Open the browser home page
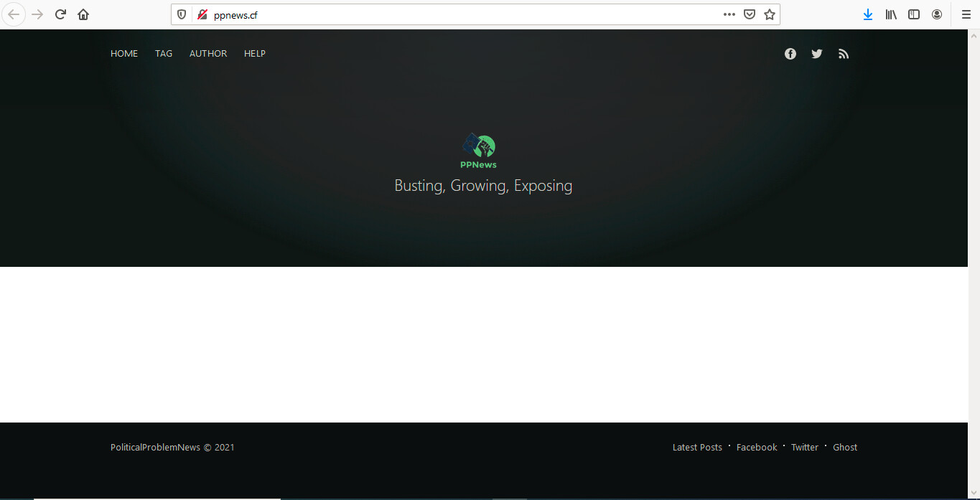Image resolution: width=980 pixels, height=500 pixels. coord(83,14)
